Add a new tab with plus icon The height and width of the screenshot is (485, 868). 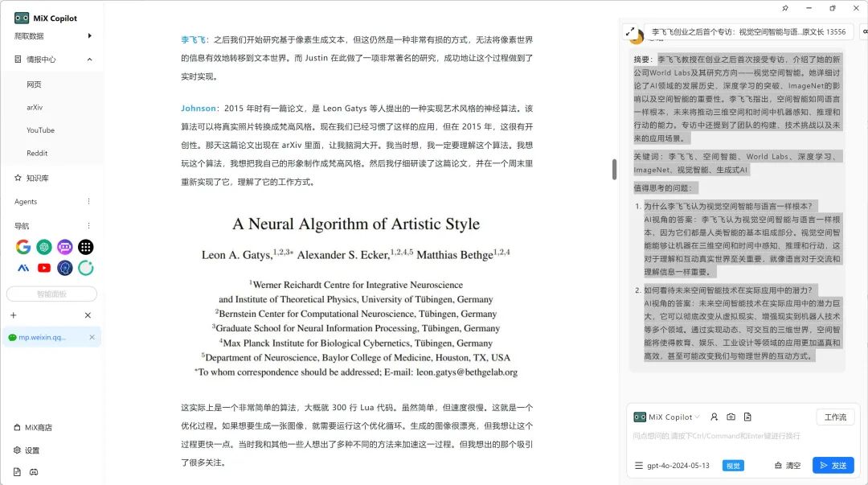14,315
